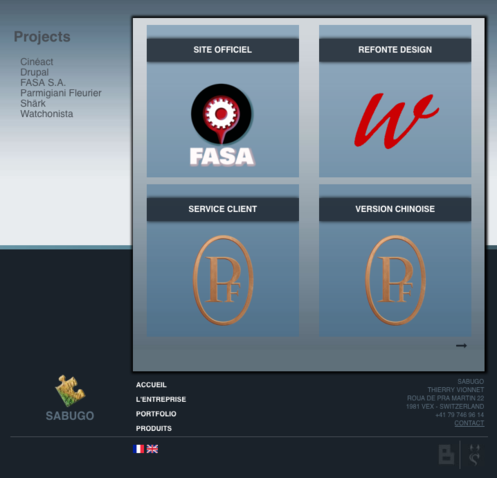
Task: Open Portfolio menu item
Action: tap(156, 414)
